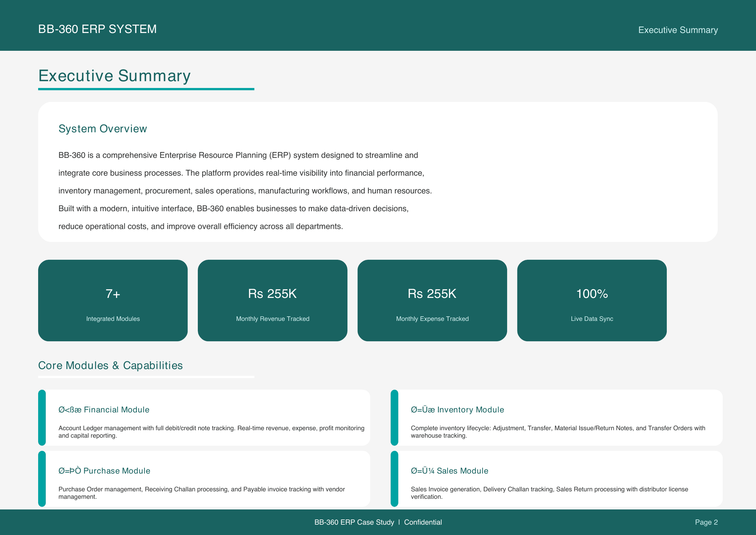
Task: Click the Purchase Order management description
Action: pos(201,493)
